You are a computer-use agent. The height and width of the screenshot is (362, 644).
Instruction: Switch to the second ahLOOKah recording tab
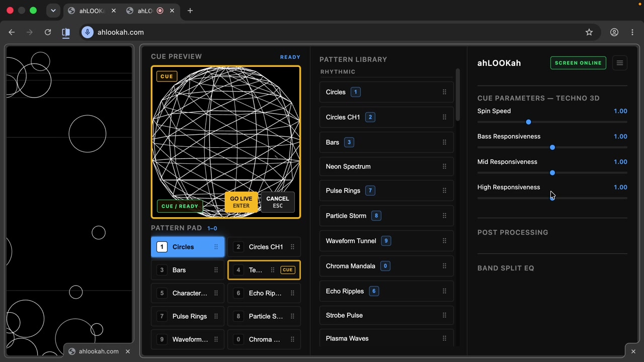coord(150,11)
